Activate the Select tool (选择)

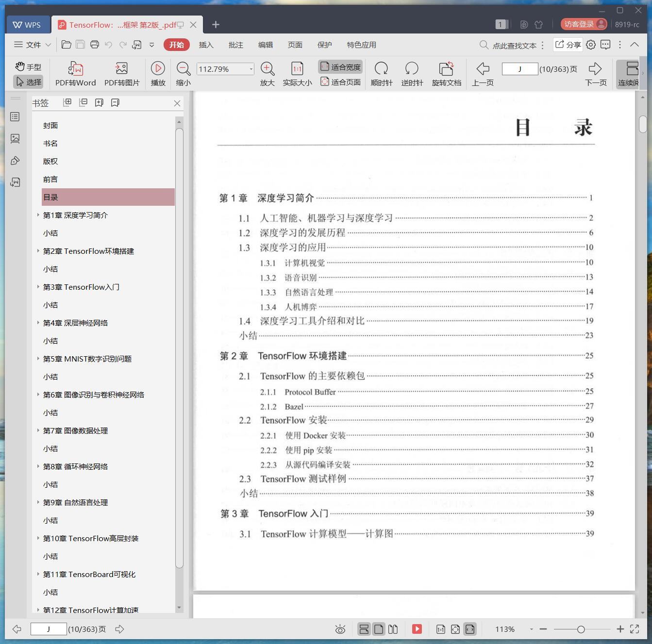point(28,82)
